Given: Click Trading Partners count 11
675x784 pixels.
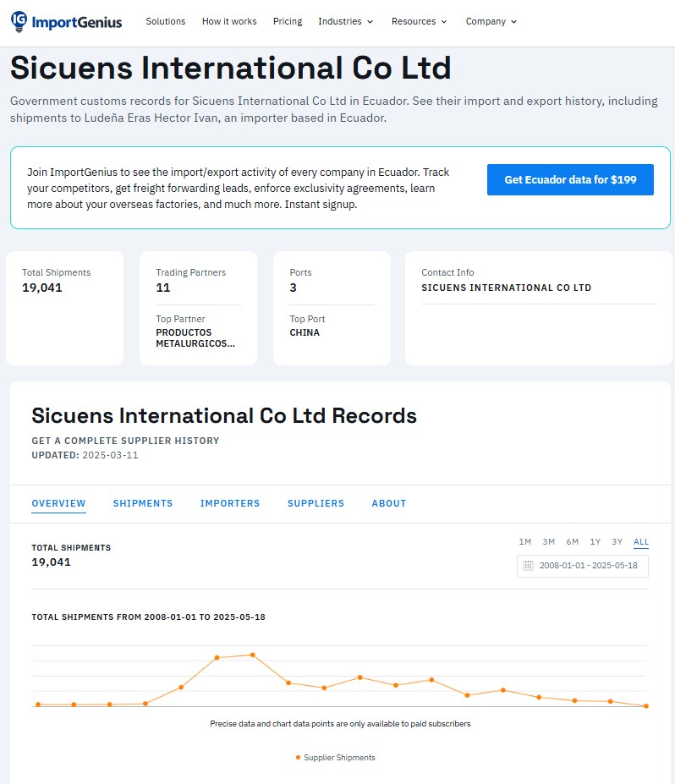Looking at the screenshot, I should [x=163, y=288].
